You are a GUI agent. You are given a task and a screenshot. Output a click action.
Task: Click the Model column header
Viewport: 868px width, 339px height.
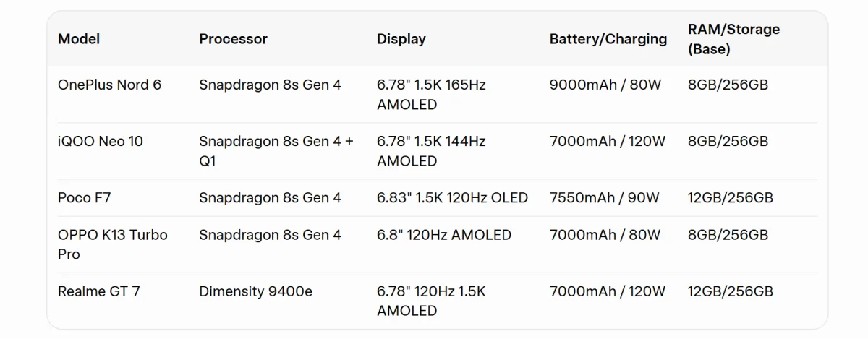coord(79,39)
